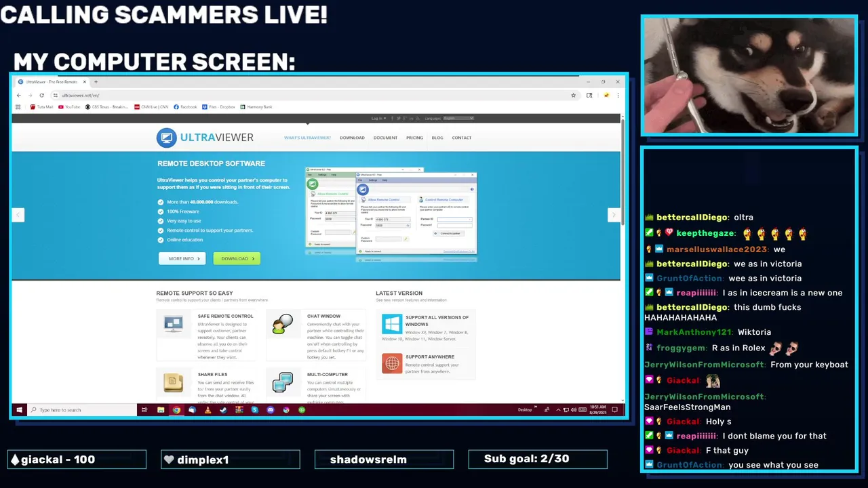Click the Windows Start button
Screen dimensions: 868x488
pos(19,410)
